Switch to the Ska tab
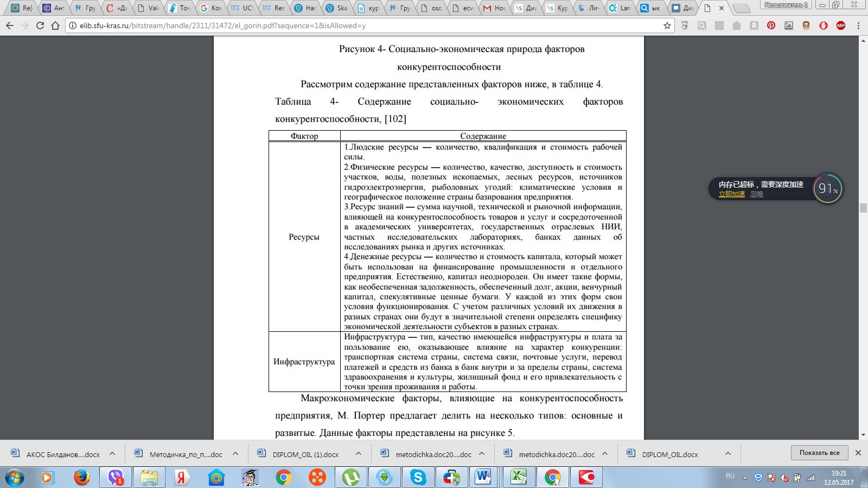 click(x=337, y=8)
